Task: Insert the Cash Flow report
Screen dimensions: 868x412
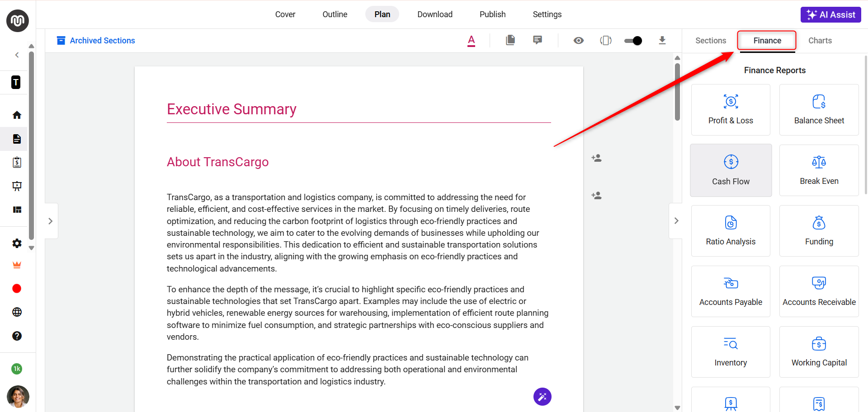Action: 731,170
